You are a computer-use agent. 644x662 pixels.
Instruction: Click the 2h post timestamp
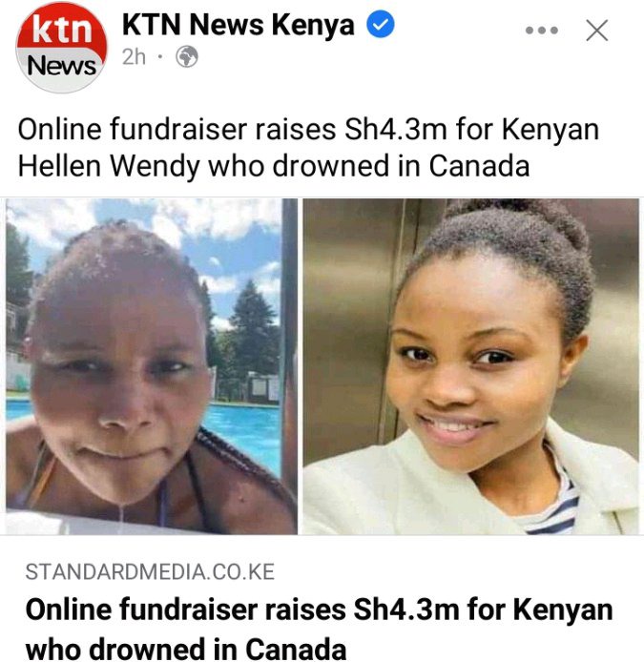(x=134, y=56)
